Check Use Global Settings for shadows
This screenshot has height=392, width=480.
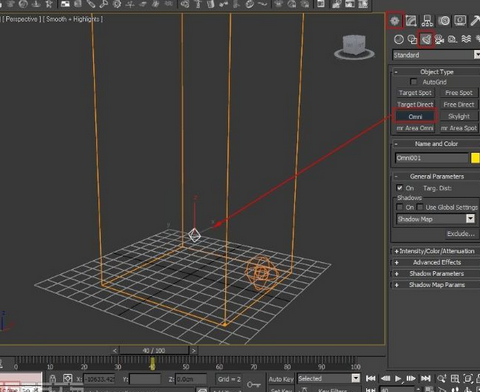point(420,207)
